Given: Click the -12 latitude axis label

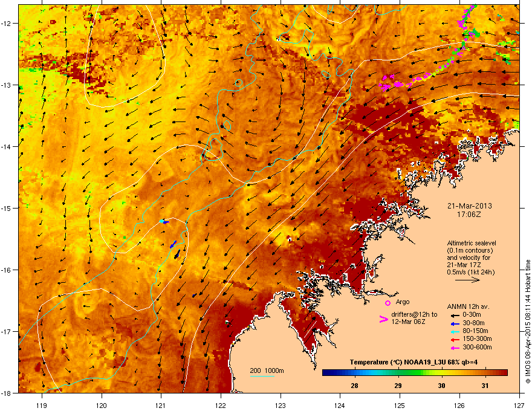Looking at the screenshot, I should coord(6,24).
